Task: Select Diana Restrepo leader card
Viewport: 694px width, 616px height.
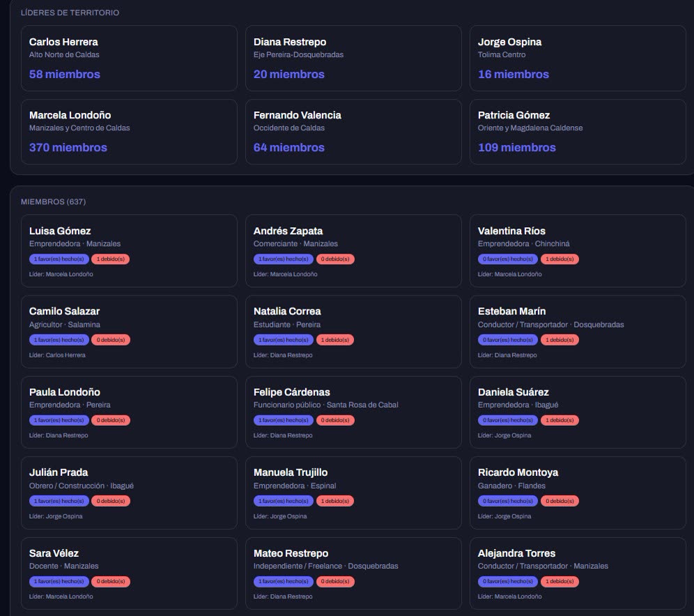Action: (x=353, y=58)
